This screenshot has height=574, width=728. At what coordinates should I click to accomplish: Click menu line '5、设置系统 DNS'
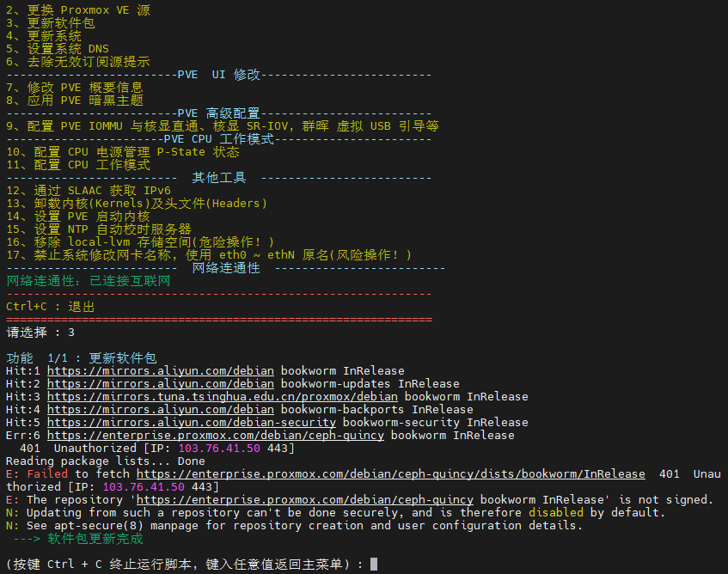[x=58, y=49]
